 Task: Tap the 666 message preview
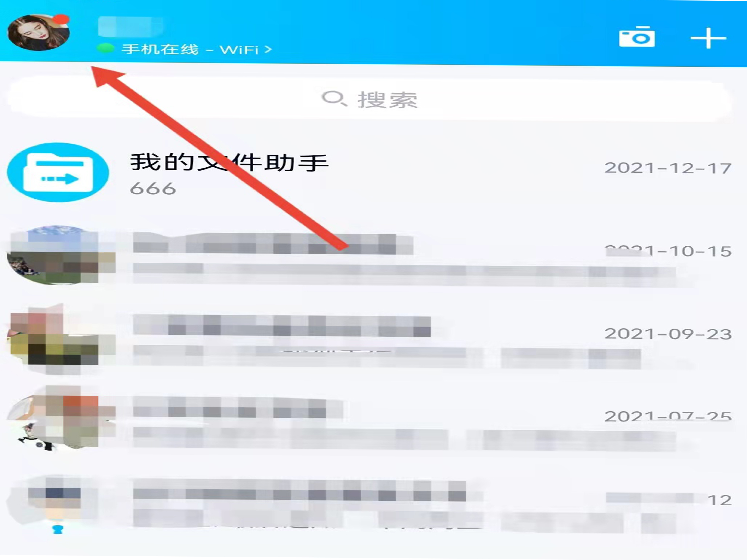(x=153, y=188)
